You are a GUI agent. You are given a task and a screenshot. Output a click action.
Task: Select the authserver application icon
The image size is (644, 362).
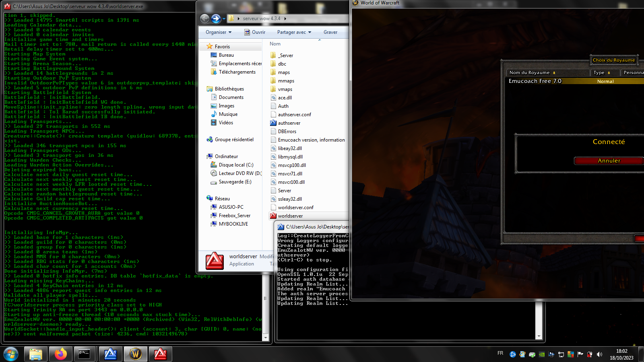tap(273, 123)
